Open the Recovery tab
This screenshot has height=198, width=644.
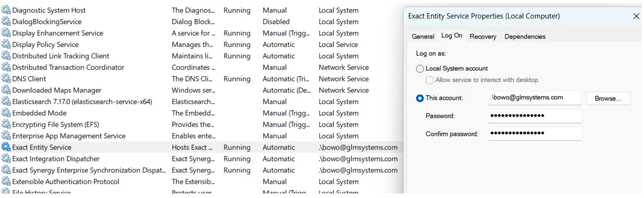click(x=483, y=37)
